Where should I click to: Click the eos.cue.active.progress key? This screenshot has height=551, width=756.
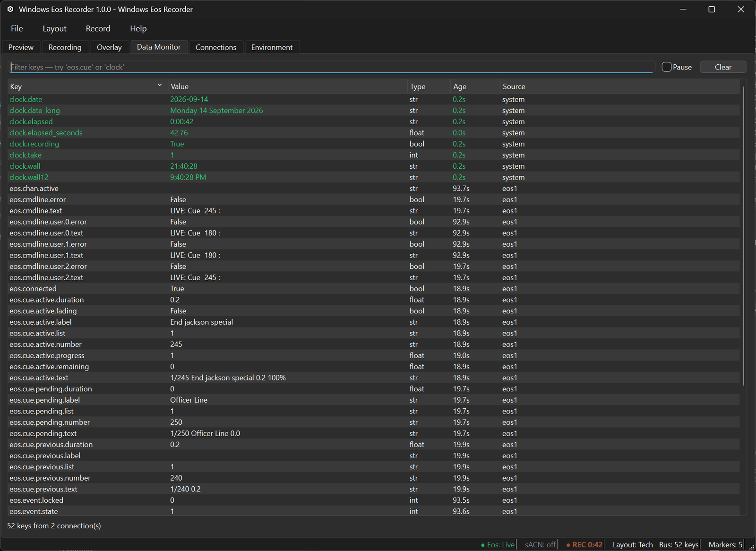click(x=47, y=355)
